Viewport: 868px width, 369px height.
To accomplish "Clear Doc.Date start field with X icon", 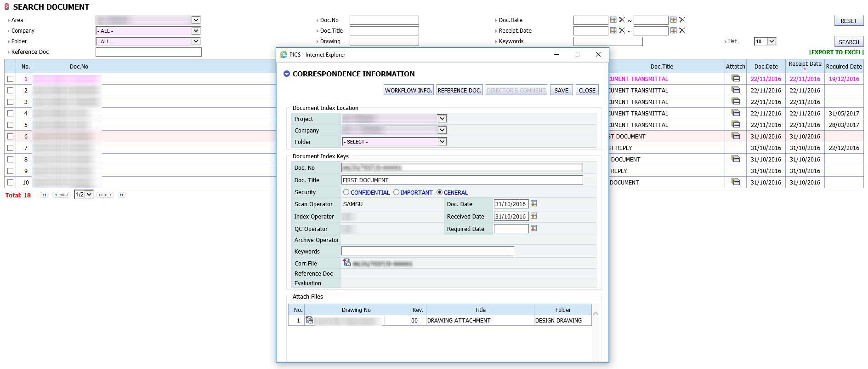I will click(x=622, y=20).
